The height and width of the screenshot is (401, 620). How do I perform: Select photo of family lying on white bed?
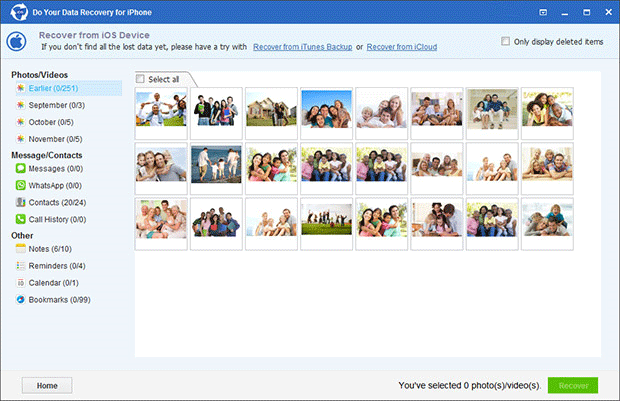coord(382,113)
